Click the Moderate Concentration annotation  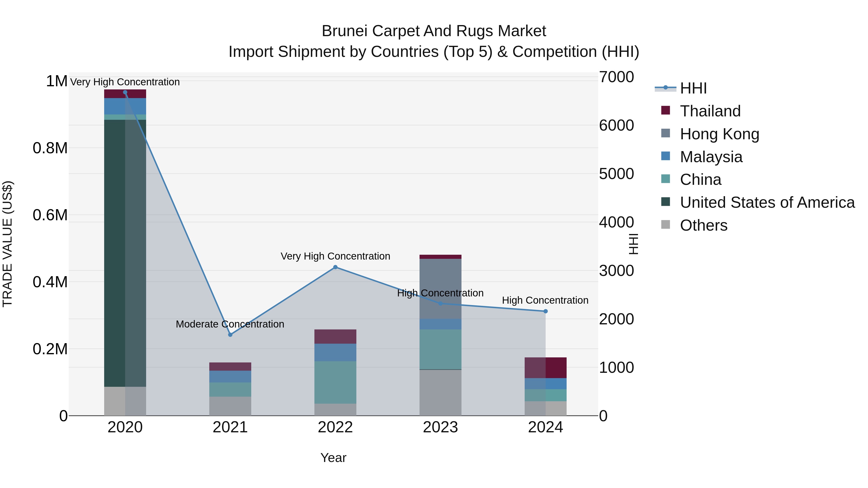[230, 324]
